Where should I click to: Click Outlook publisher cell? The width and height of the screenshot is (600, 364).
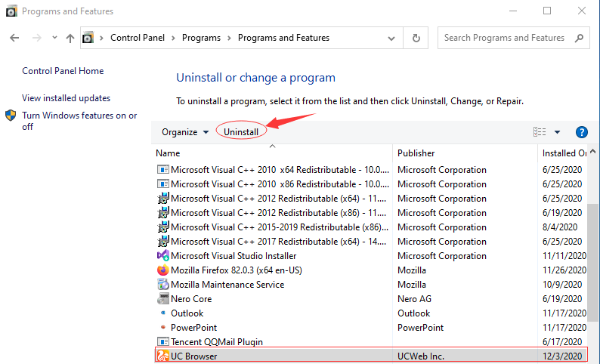tap(413, 313)
